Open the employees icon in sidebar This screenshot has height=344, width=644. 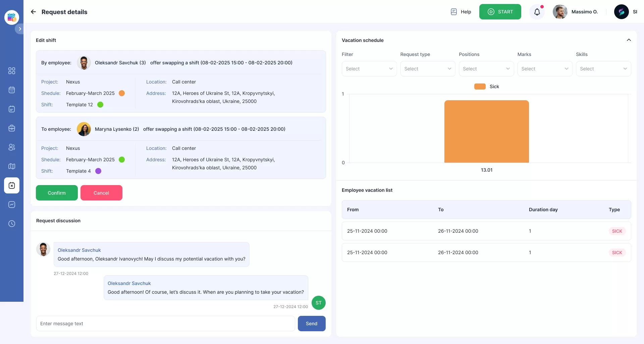point(12,147)
